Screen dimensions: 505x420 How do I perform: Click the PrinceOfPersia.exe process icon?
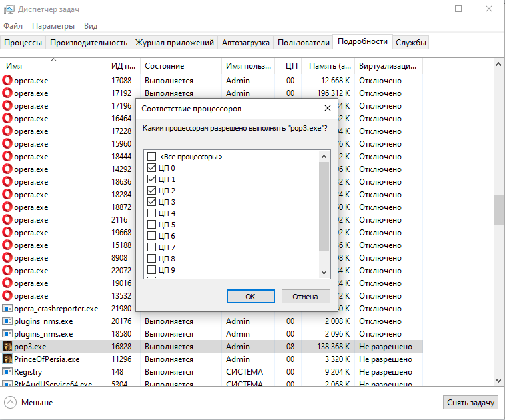(x=7, y=359)
